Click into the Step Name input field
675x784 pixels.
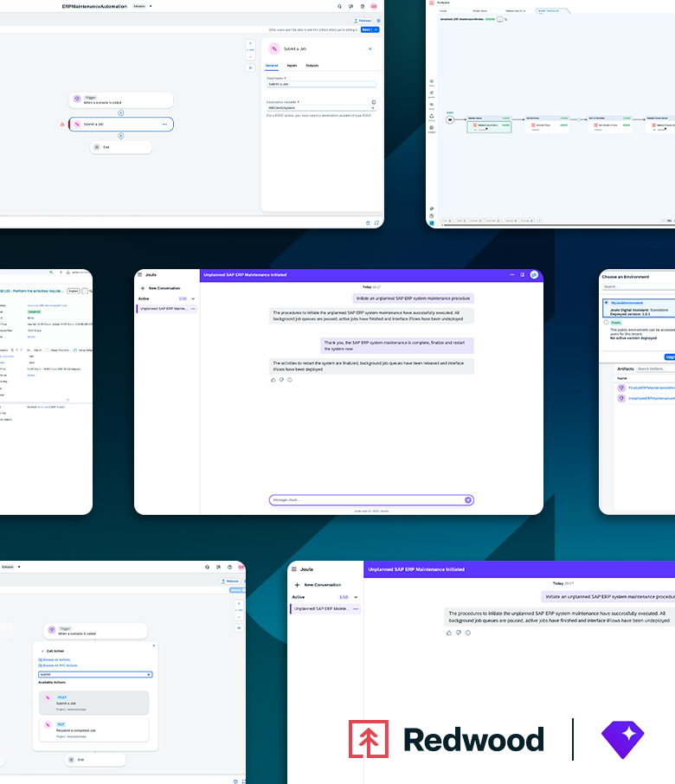coord(321,84)
